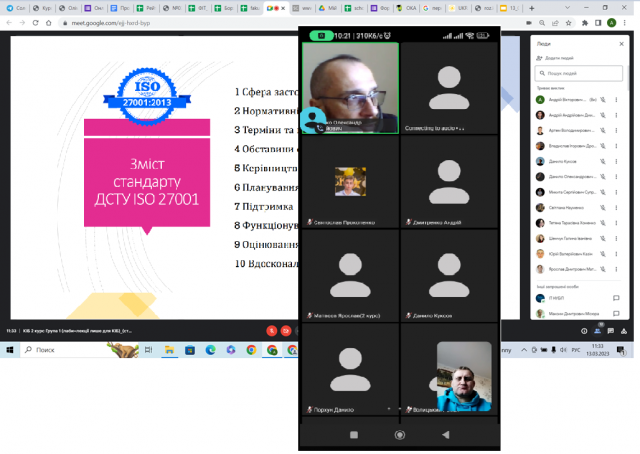Reload the Chrome page

[x=36, y=23]
